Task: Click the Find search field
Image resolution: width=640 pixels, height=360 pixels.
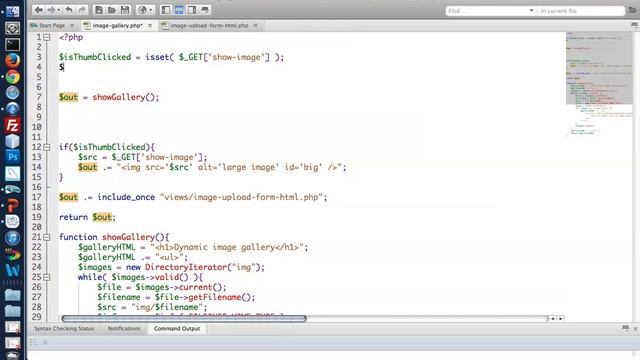Action: [487, 11]
